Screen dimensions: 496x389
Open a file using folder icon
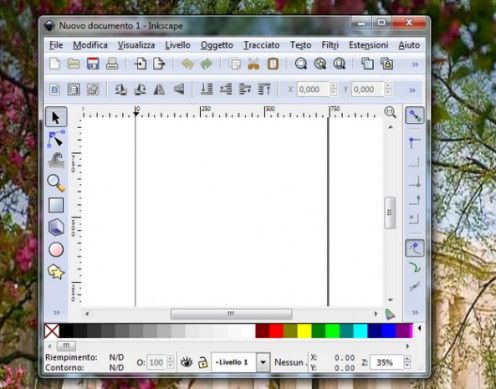coord(74,63)
